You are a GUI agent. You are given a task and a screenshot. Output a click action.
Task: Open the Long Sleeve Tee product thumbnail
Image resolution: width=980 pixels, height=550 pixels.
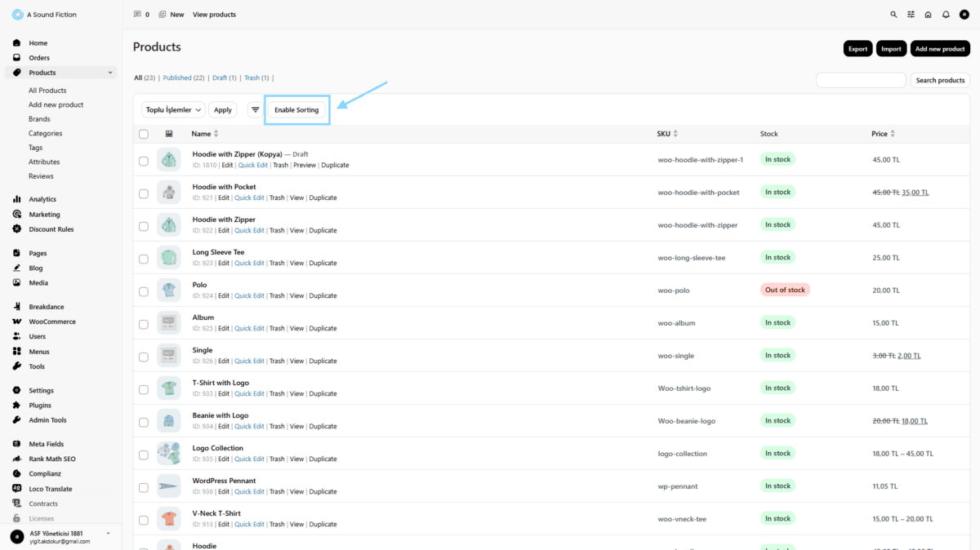168,257
